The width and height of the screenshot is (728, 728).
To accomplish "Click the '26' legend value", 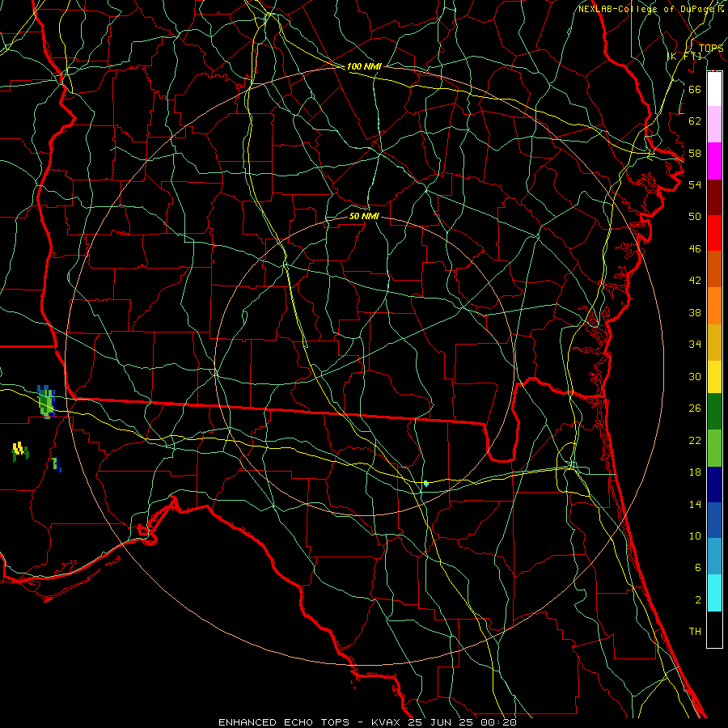I will click(x=695, y=408).
